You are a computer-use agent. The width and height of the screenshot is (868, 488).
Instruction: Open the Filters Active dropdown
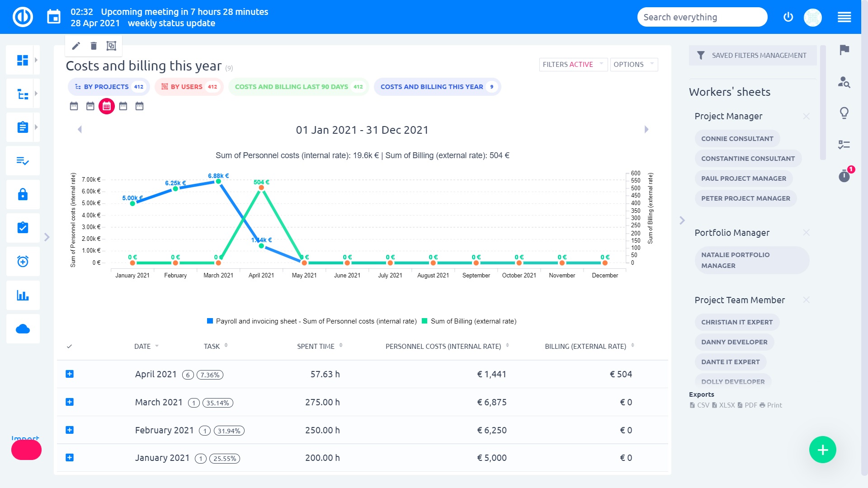572,65
